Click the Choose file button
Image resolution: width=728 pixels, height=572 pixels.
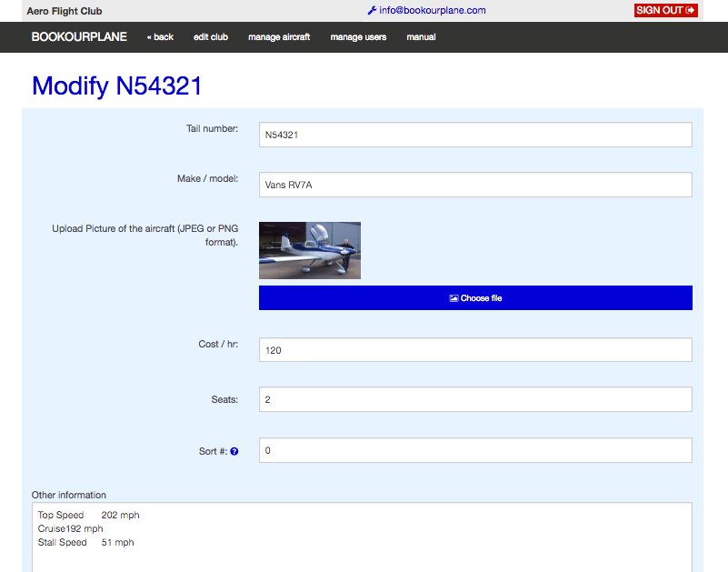[x=475, y=298]
